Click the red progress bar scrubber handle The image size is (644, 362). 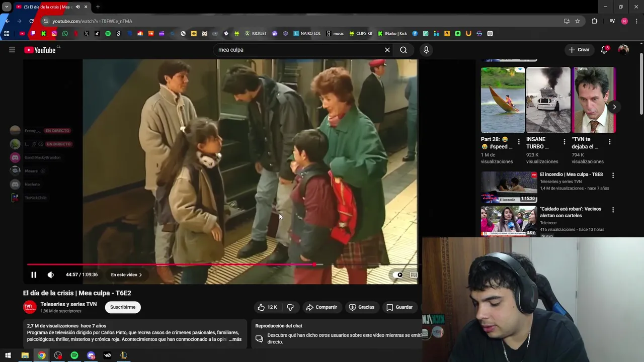click(315, 264)
